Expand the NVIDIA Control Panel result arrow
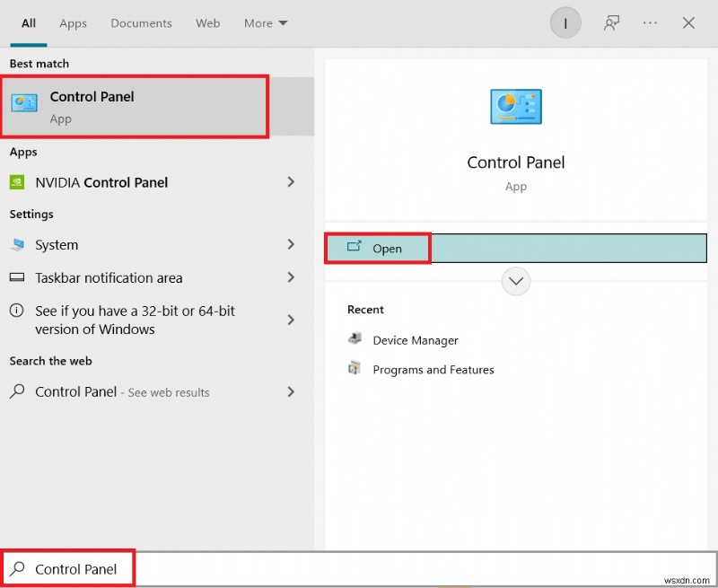718x588 pixels. (290, 182)
